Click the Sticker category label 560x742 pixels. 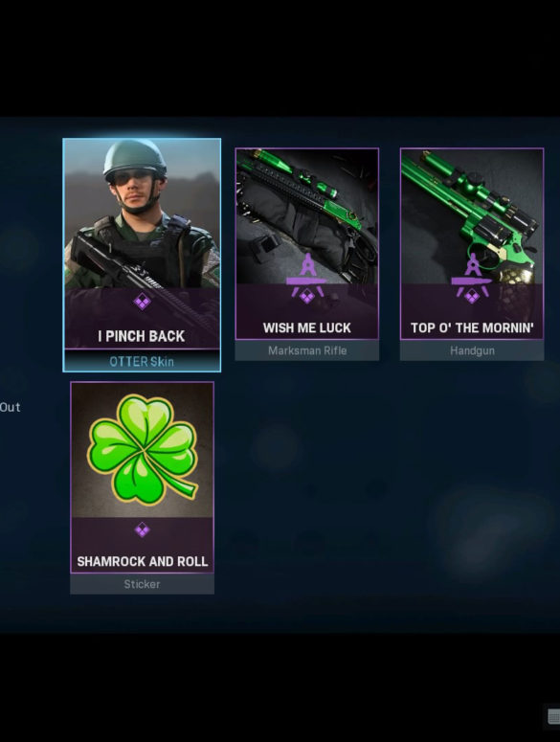(x=142, y=584)
